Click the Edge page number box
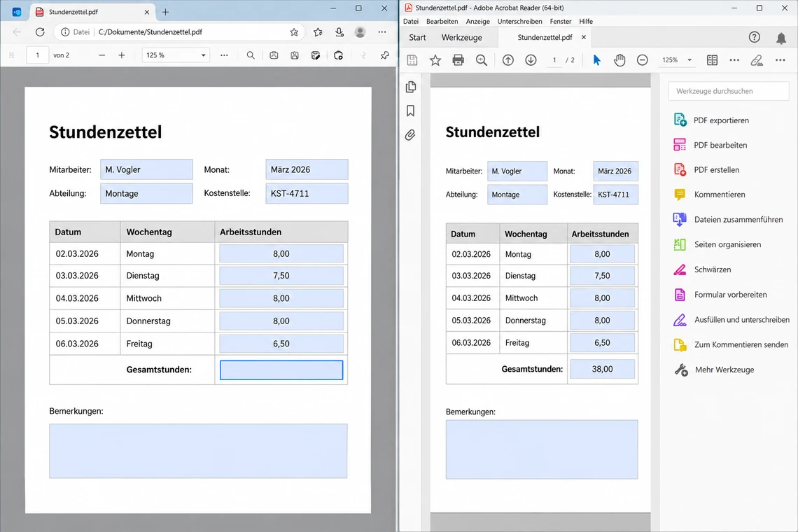 pos(37,55)
